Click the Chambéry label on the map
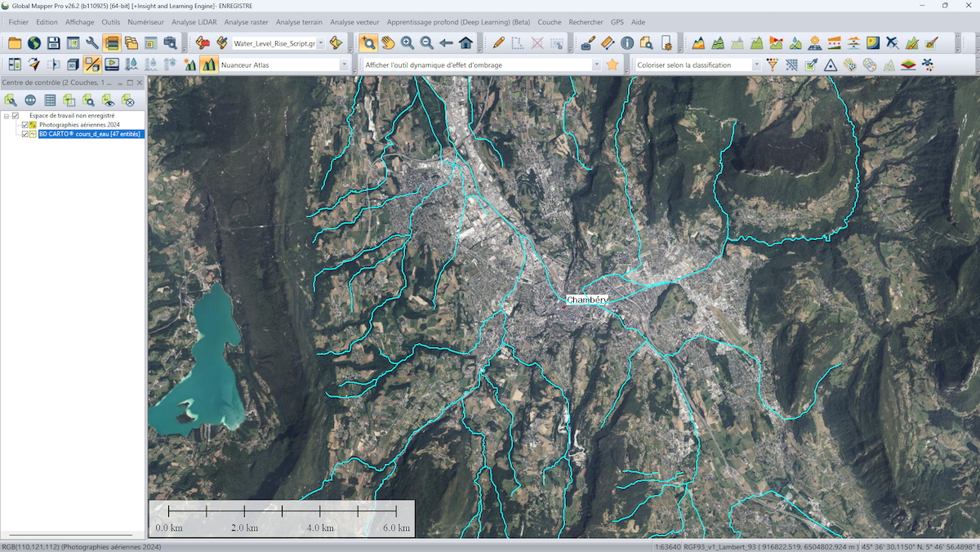980x552 pixels. pyautogui.click(x=587, y=300)
